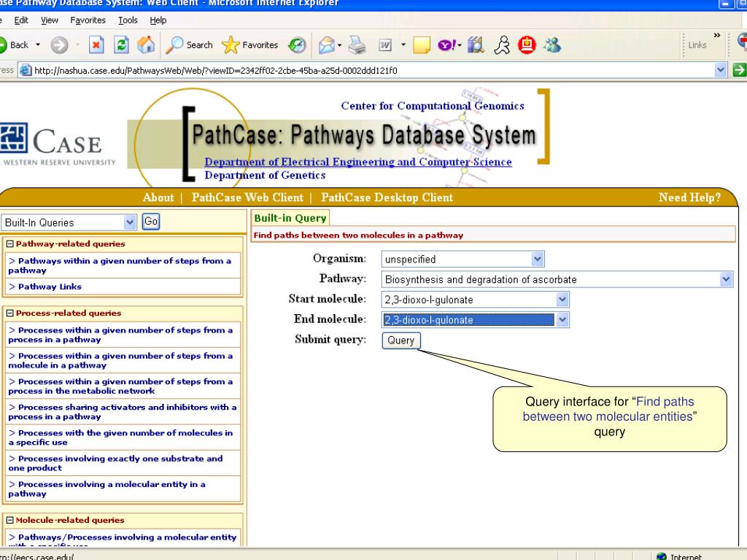Click the green Go arrow beside address bar
Image resolution: width=747 pixels, height=560 pixels.
739,70
